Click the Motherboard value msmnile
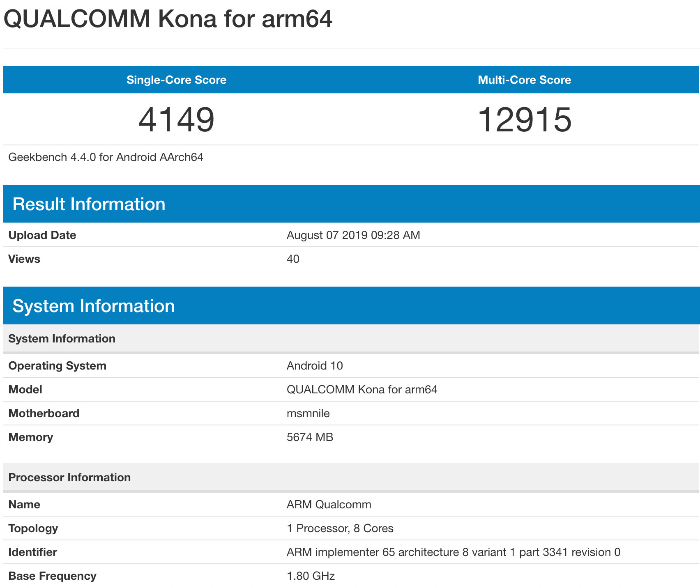 308,413
